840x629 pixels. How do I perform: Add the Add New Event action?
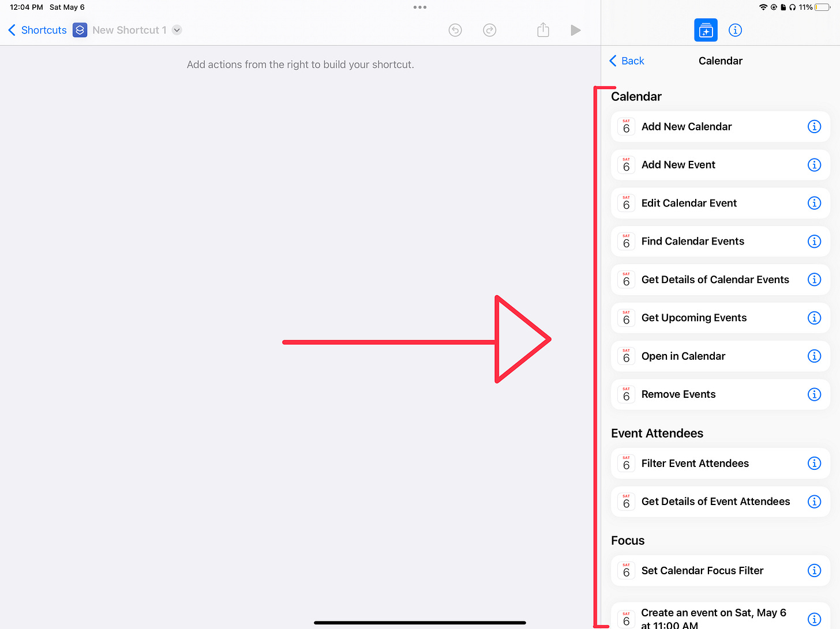[720, 165]
